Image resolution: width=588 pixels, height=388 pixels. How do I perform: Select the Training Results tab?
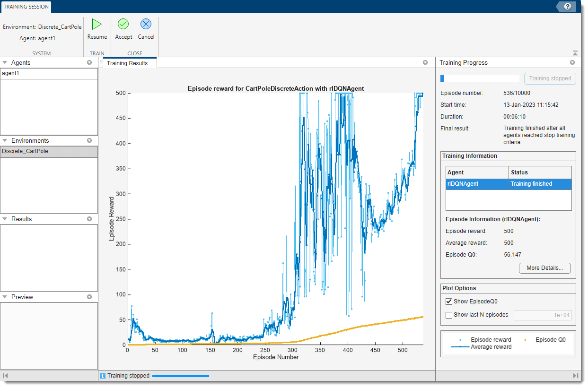tap(129, 62)
